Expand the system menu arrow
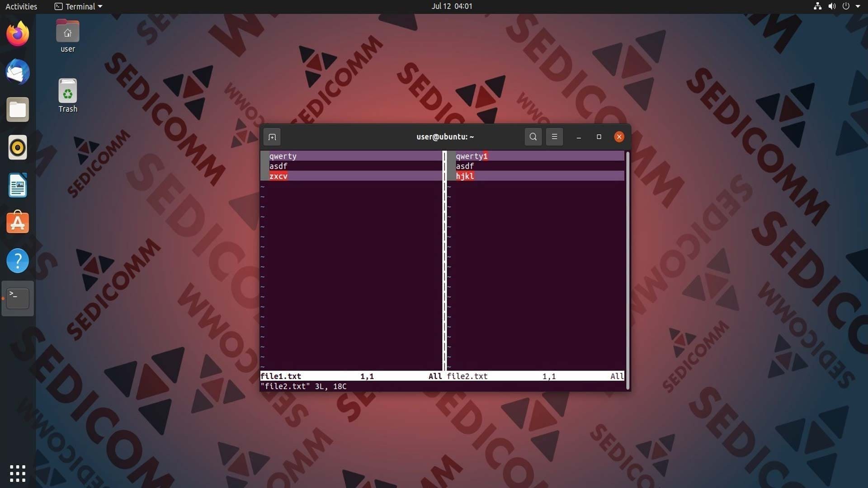 point(858,6)
